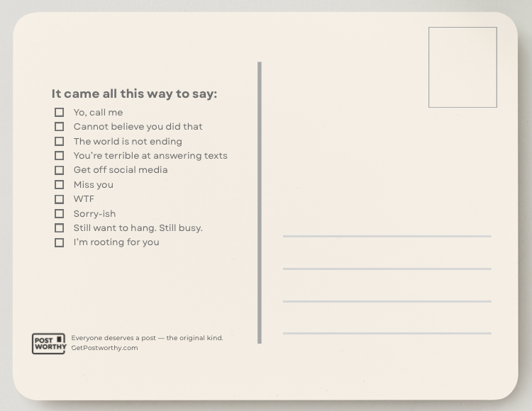Check 'The world is not ending' box
Image resolution: width=532 pixels, height=411 pixels.
point(60,141)
